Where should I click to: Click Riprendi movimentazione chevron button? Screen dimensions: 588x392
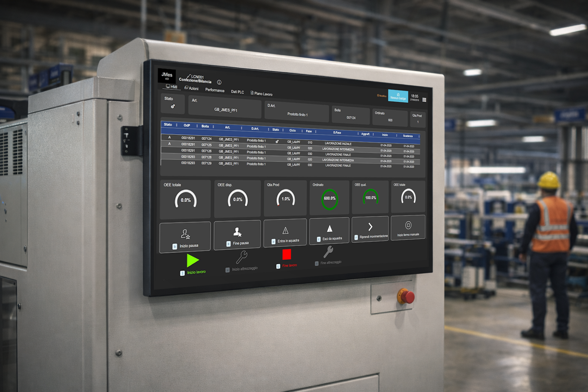point(370,229)
